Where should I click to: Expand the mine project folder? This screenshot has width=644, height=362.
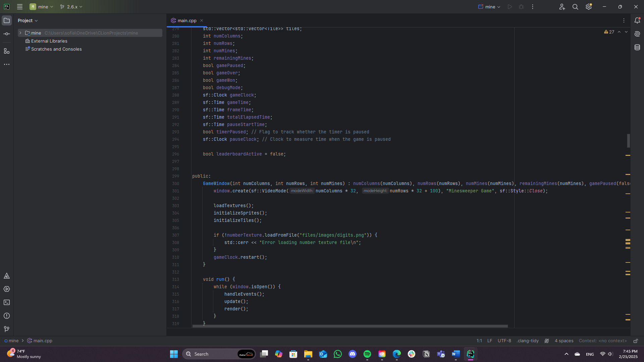coord(20,33)
